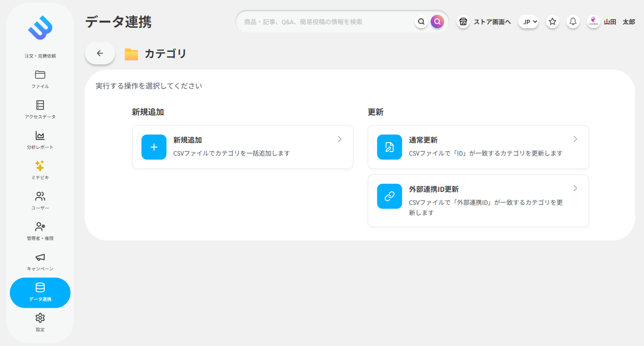Screen dimensions: 644x346
Task: Expand the 通常更新 card chevron
Action: point(575,139)
